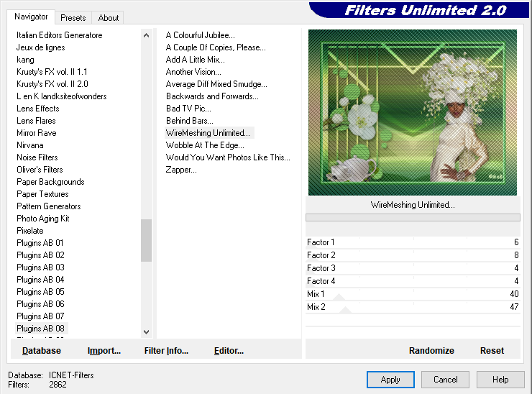This screenshot has width=532, height=394.
Task: Open the About tab
Action: point(109,18)
